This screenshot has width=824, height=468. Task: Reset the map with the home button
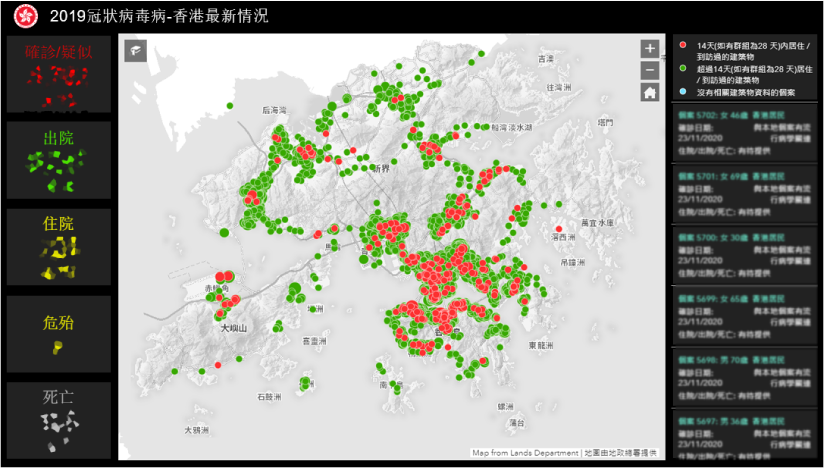(650, 92)
